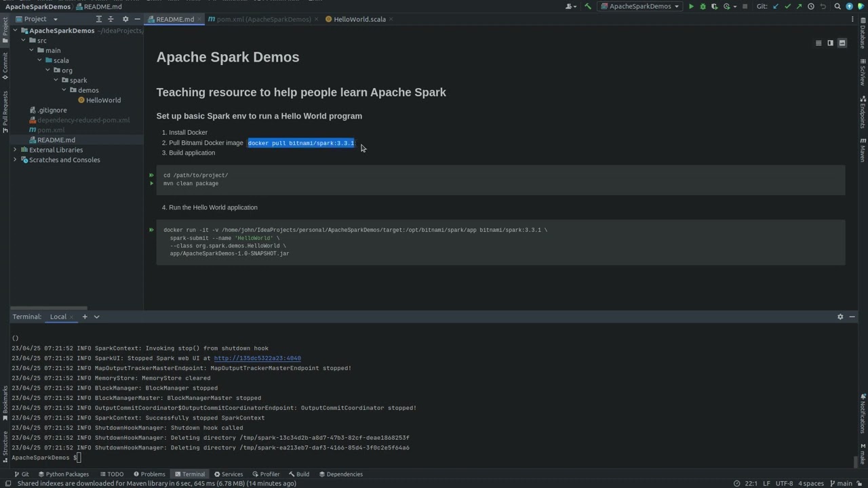
Task: Click the IDE update arrow icon
Action: (x=850, y=6)
